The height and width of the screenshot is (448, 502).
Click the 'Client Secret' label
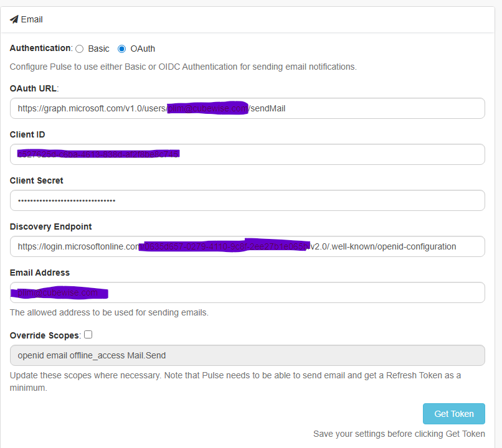[37, 180]
